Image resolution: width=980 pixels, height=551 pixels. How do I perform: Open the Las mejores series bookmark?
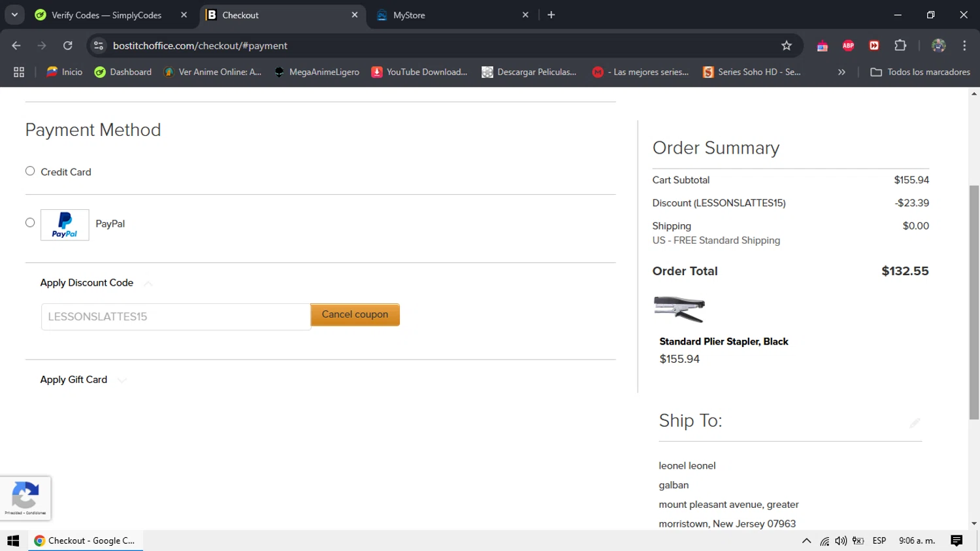coord(641,72)
